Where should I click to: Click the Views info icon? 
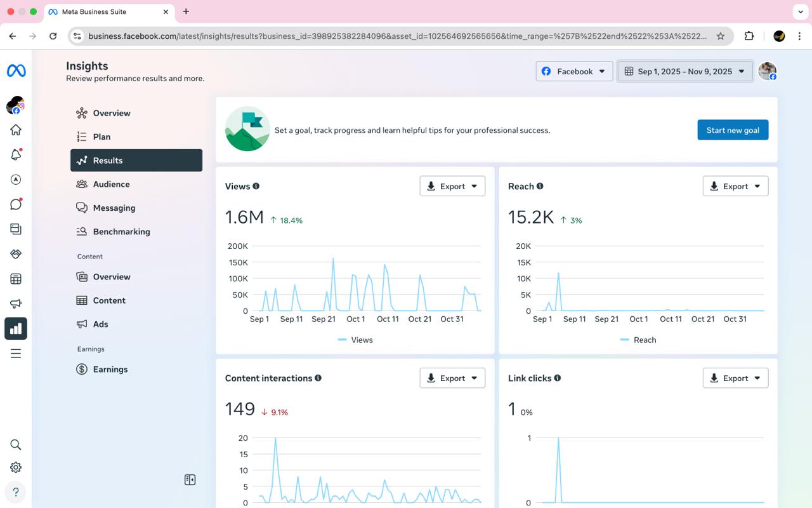(256, 186)
